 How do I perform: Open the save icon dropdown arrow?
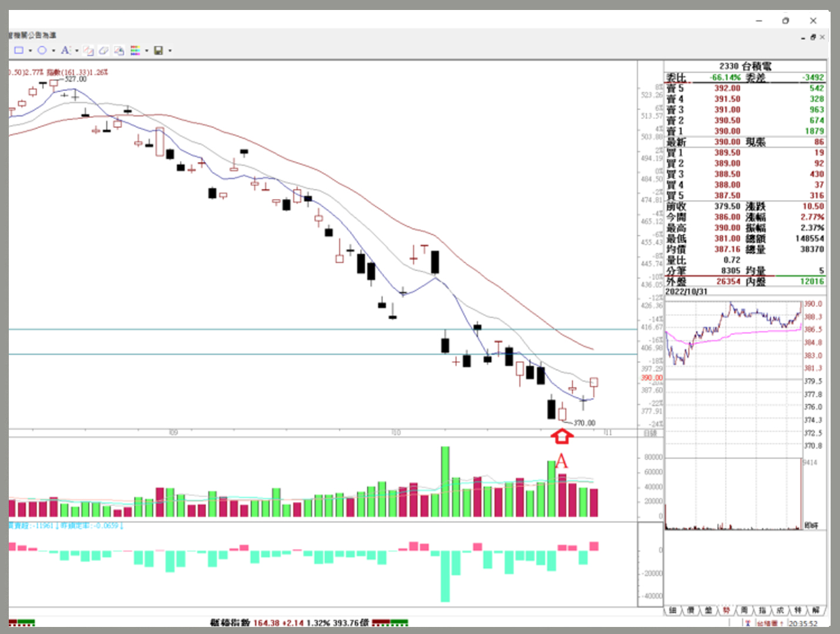[170, 50]
